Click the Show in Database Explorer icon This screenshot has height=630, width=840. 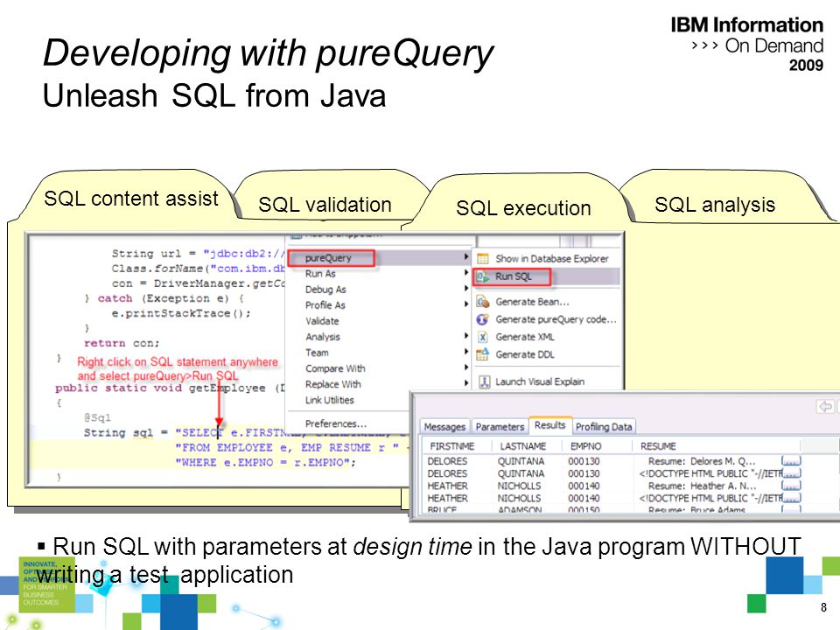tap(483, 259)
